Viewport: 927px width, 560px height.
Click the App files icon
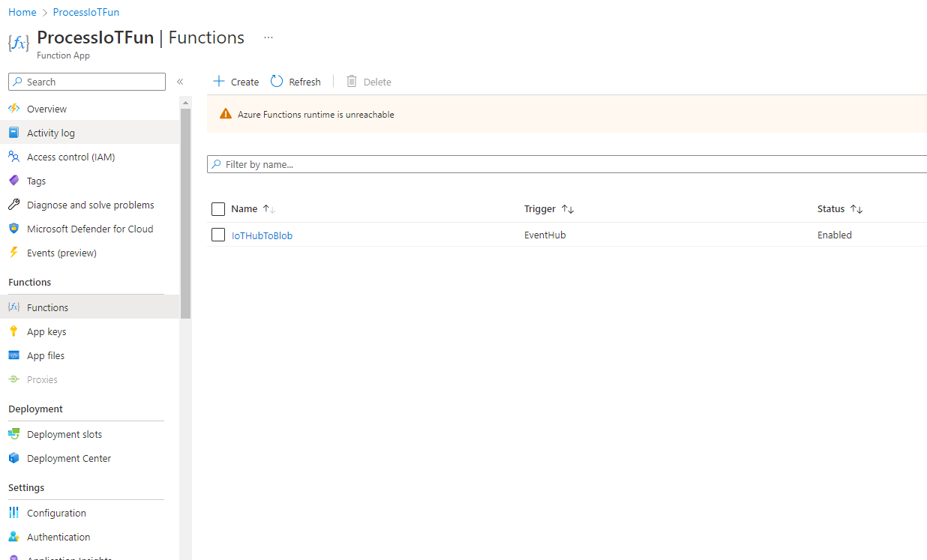click(x=13, y=355)
